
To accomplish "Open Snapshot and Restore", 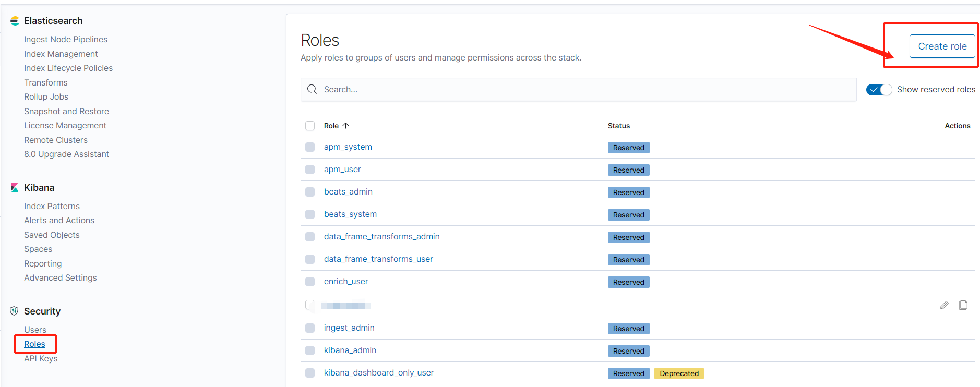I will 67,111.
